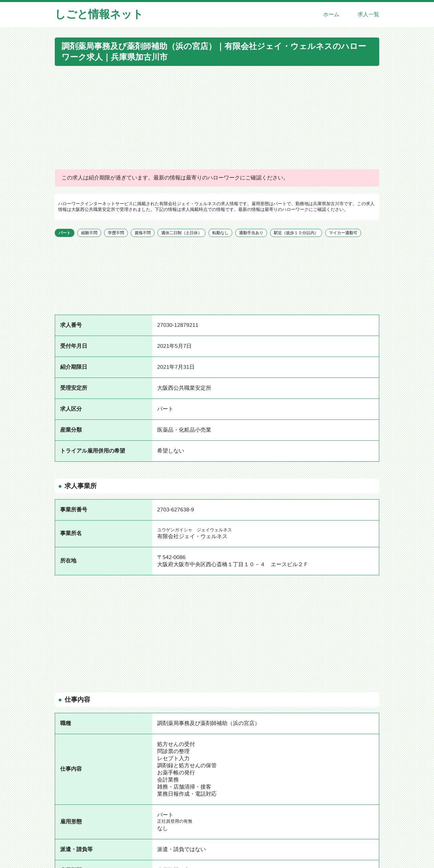434x868 pixels.
Task: Select the 学歴不問 tag
Action: tap(116, 233)
